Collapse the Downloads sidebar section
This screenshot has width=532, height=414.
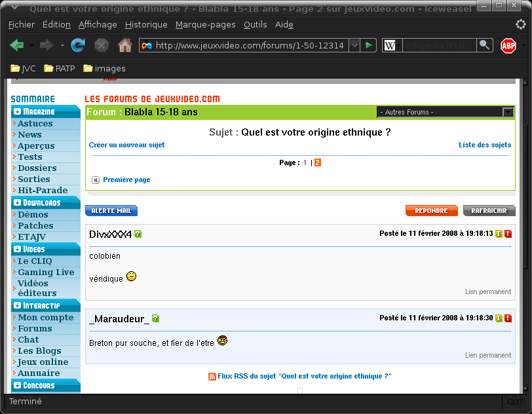pos(17,202)
